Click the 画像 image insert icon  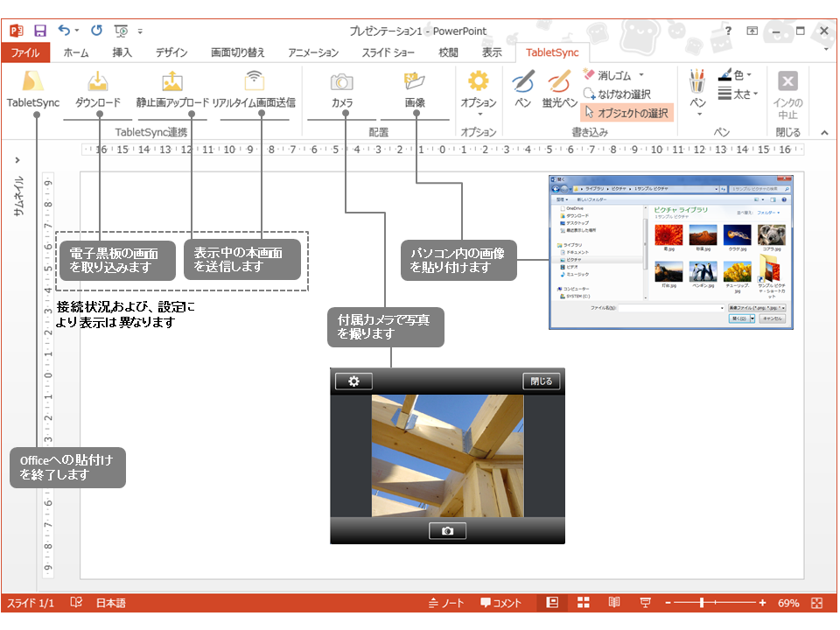tap(415, 82)
